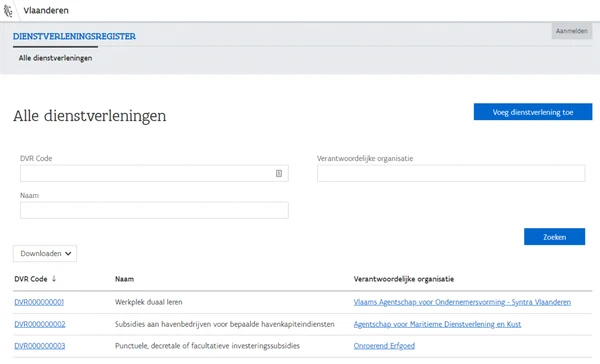
Task: Click the Aanmelden button
Action: pyautogui.click(x=572, y=31)
